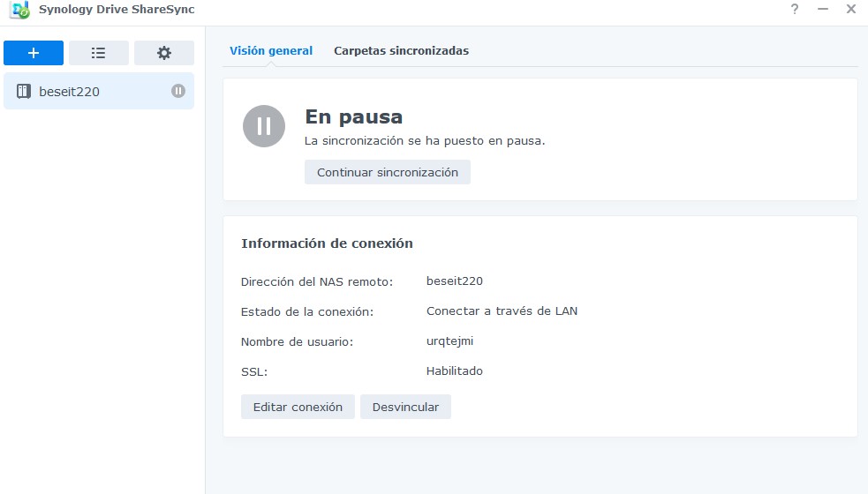
Task: Open help with the question mark icon
Action: [x=795, y=9]
